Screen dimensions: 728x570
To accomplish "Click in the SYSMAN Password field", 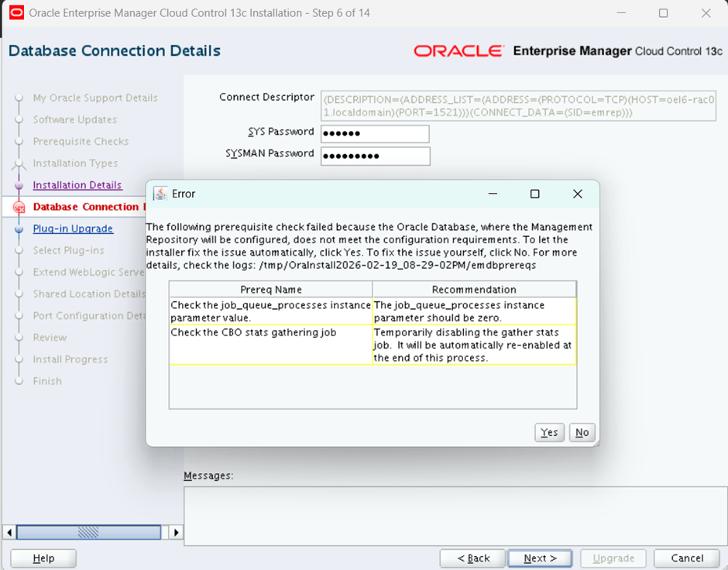I will click(375, 156).
